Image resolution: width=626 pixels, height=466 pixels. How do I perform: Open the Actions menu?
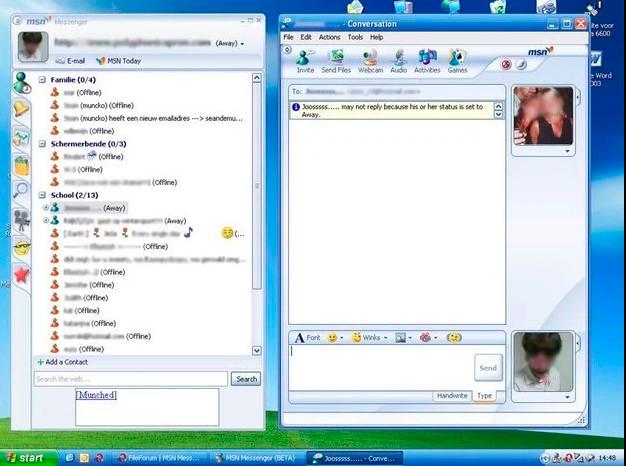[x=329, y=37]
